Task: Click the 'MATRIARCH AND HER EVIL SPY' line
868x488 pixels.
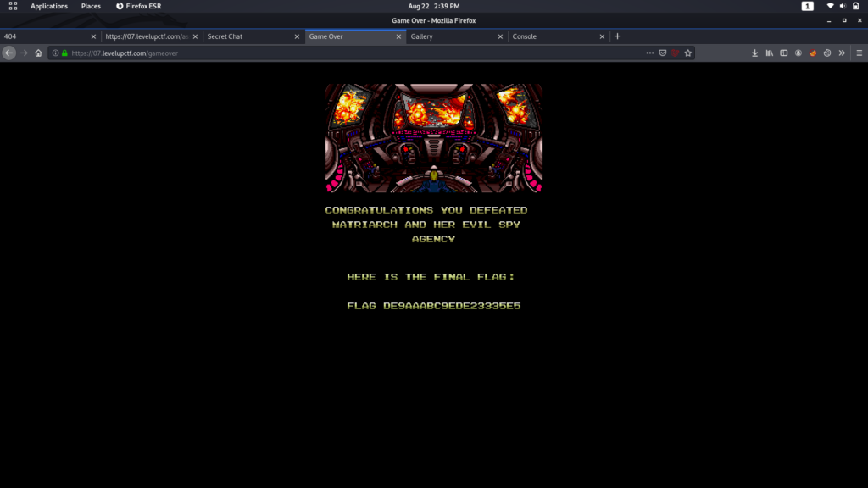Action: [426, 225]
